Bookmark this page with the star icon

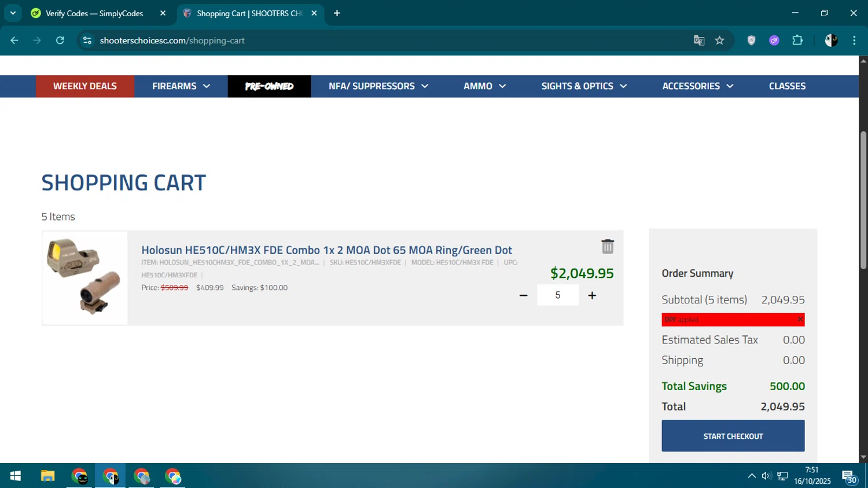719,41
